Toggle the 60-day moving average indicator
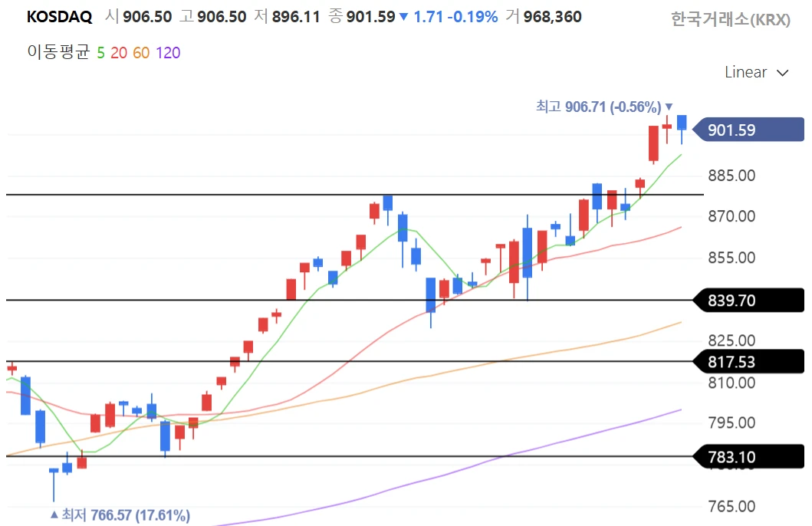Viewport: 812px width, 526px height. pyautogui.click(x=141, y=53)
